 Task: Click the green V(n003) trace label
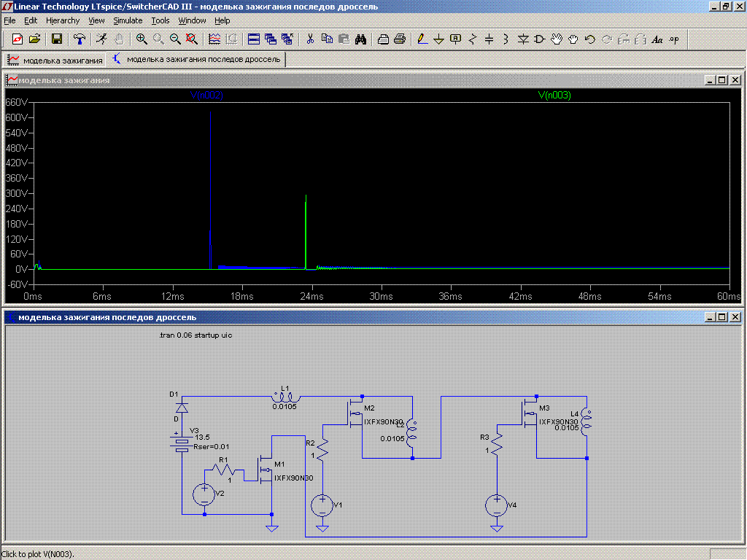pos(554,95)
